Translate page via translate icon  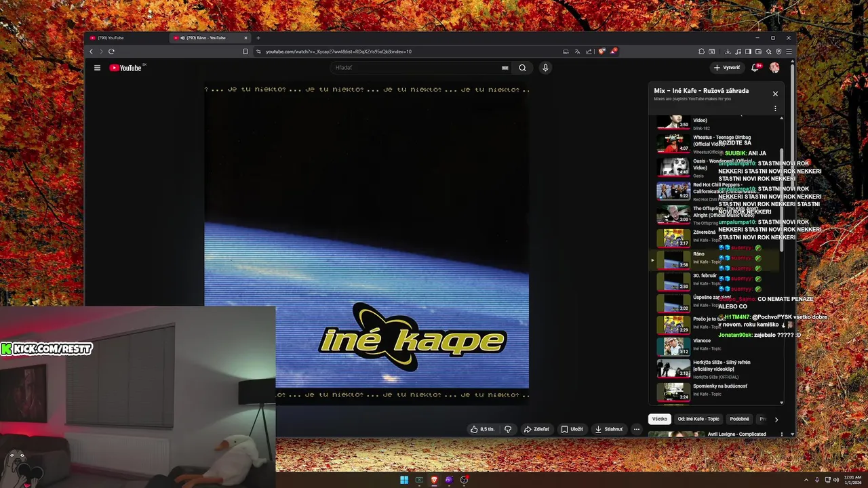point(577,52)
